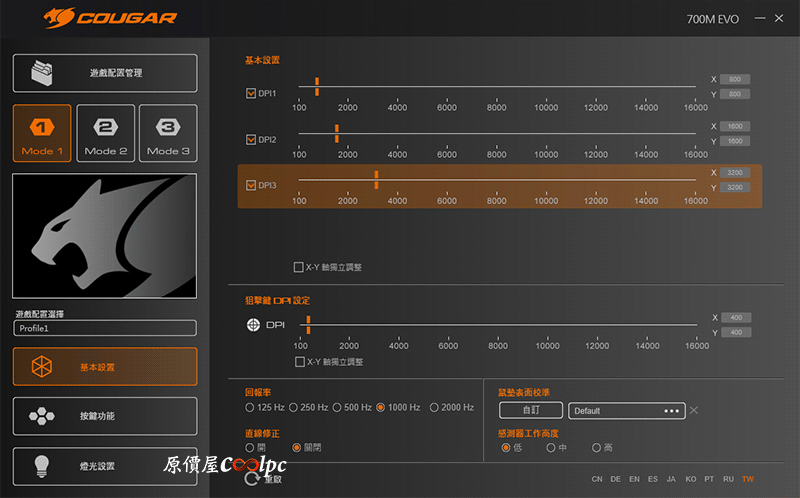Click the DPI2 slider handle
This screenshot has height=498, width=800.
tap(337, 133)
